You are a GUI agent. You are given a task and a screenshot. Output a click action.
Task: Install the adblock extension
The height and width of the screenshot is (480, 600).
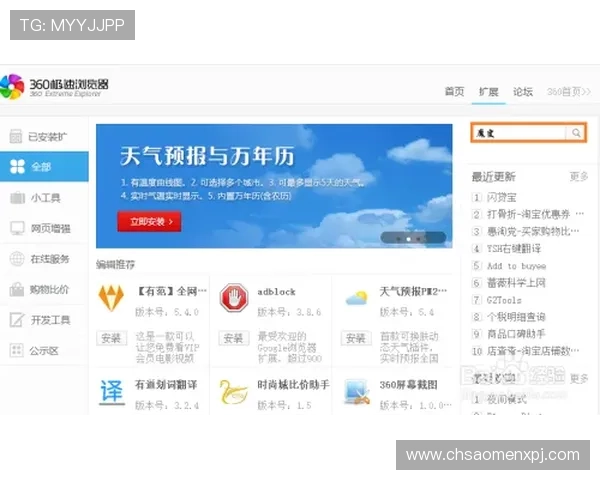(x=233, y=338)
